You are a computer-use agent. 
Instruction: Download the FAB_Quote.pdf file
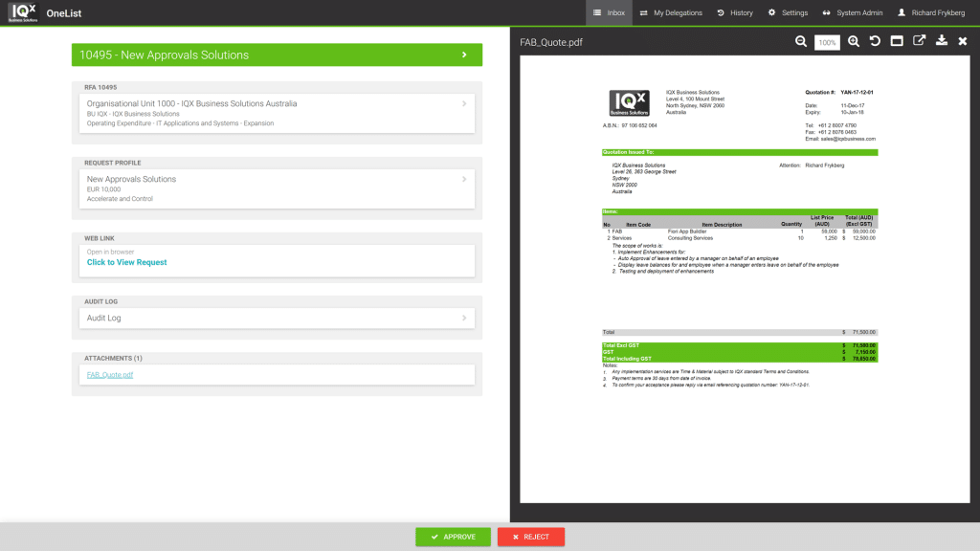pyautogui.click(x=942, y=42)
